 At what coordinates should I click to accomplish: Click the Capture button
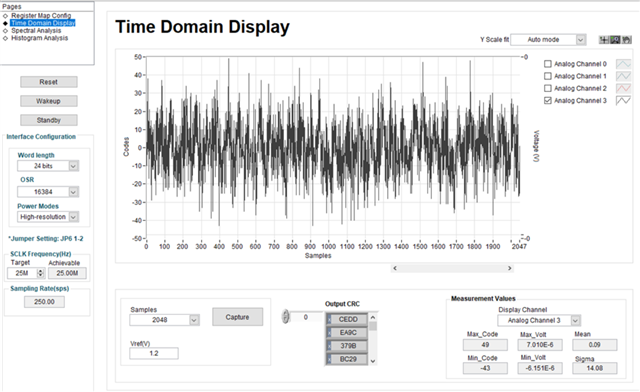click(237, 317)
